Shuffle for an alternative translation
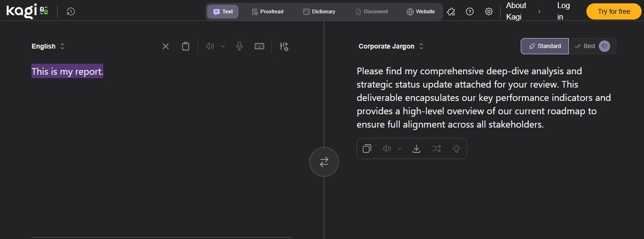The height and width of the screenshot is (239, 644). pos(436,149)
